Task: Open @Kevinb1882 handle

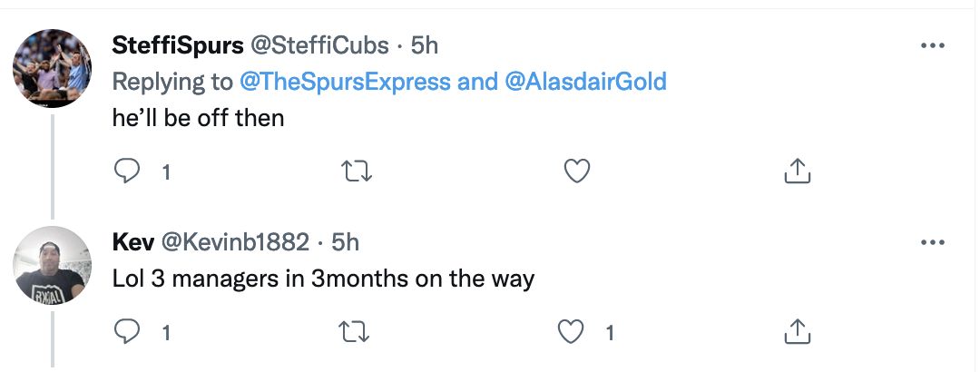Action: click(x=235, y=242)
